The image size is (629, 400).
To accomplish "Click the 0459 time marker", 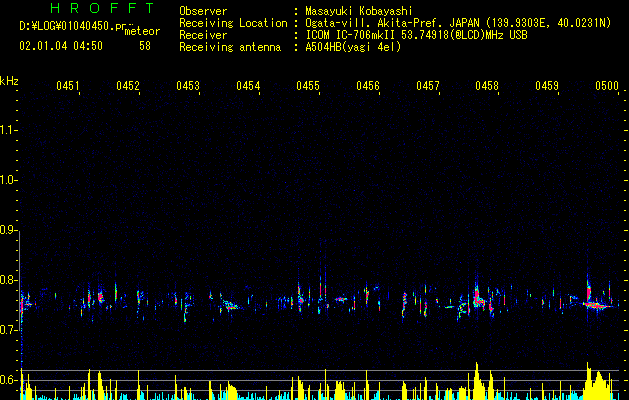I will click(547, 86).
